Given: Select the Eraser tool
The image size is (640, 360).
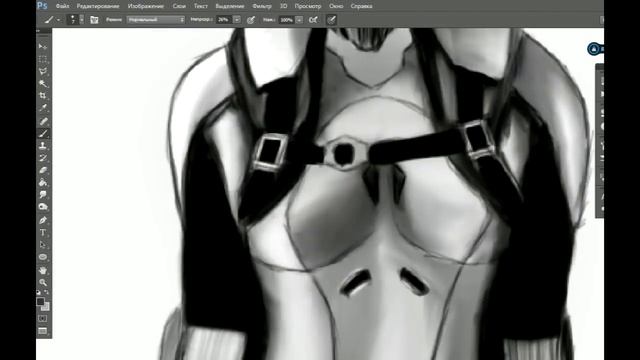Looking at the screenshot, I should coord(42,170).
